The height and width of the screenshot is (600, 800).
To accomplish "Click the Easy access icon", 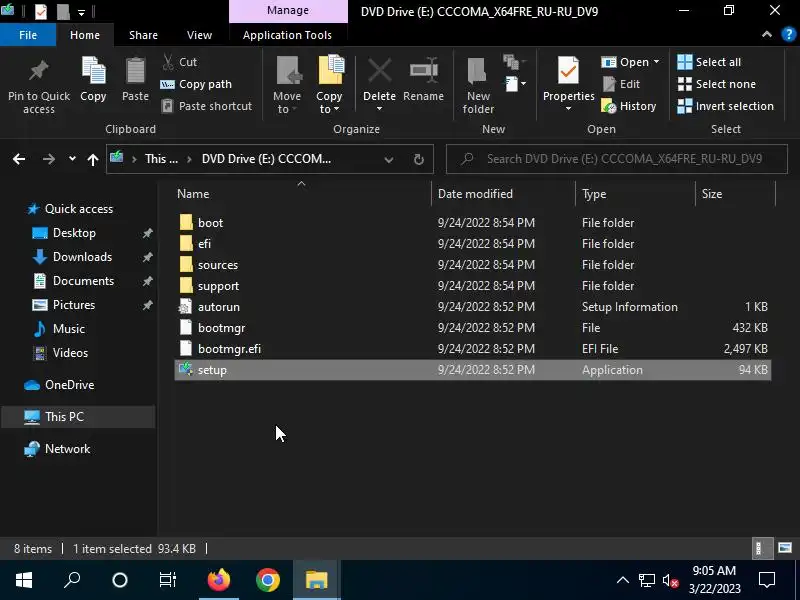I will click(514, 62).
